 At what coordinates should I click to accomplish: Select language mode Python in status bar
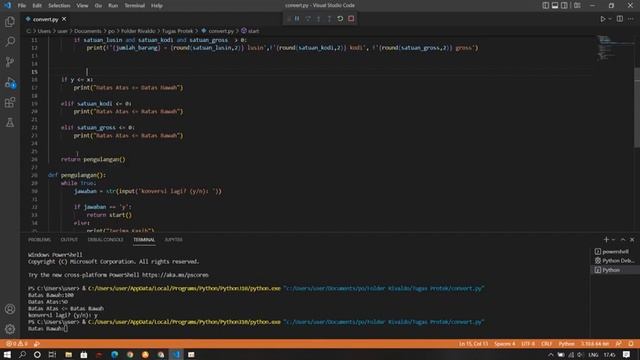click(x=566, y=344)
